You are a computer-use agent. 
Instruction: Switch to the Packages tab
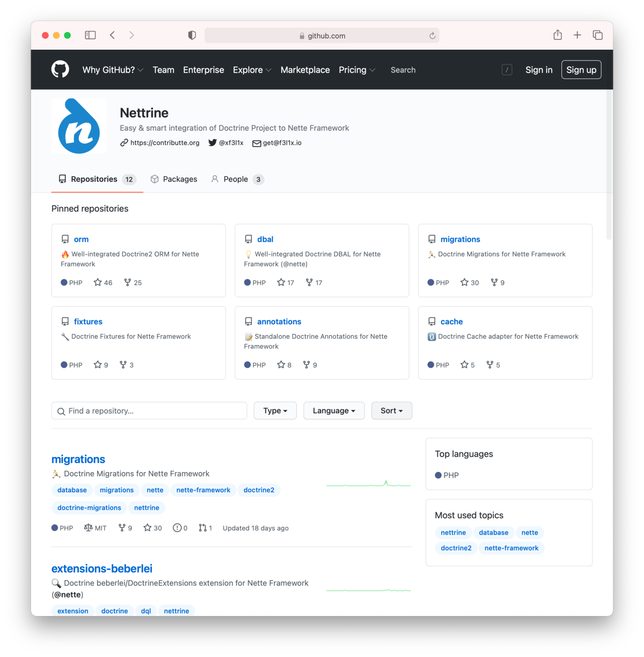174,179
